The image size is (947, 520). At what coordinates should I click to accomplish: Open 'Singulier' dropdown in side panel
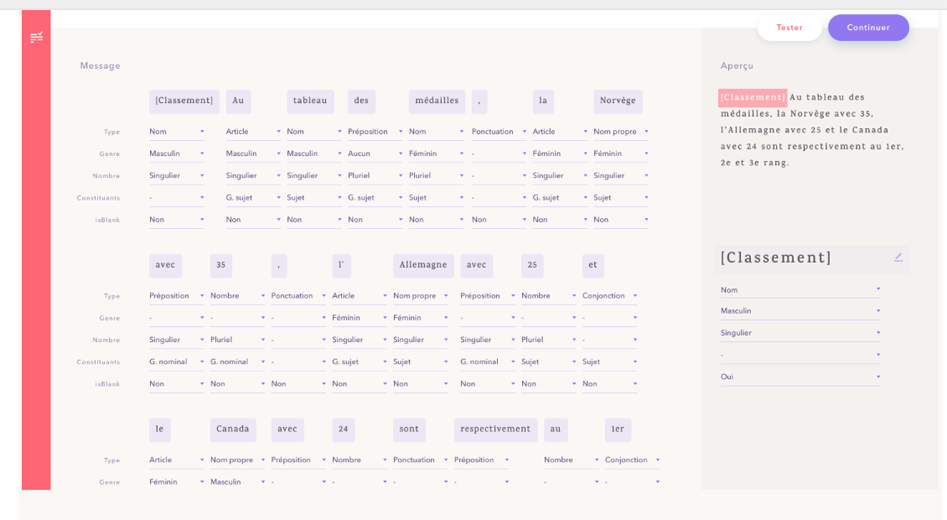click(800, 333)
